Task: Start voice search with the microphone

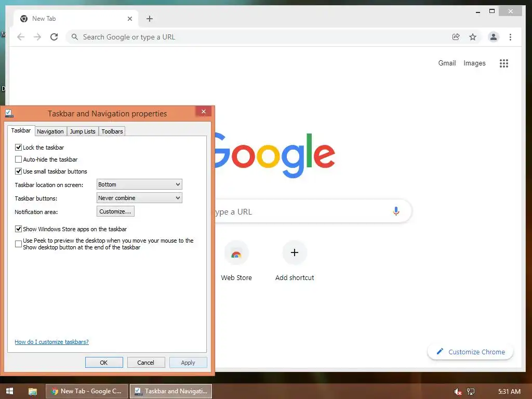Action: click(395, 211)
